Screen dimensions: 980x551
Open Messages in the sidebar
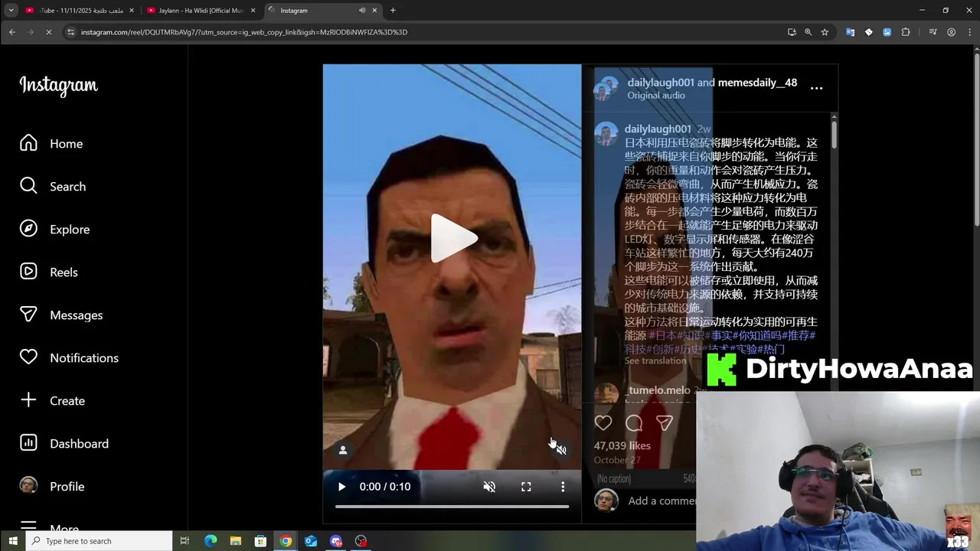tap(61, 315)
